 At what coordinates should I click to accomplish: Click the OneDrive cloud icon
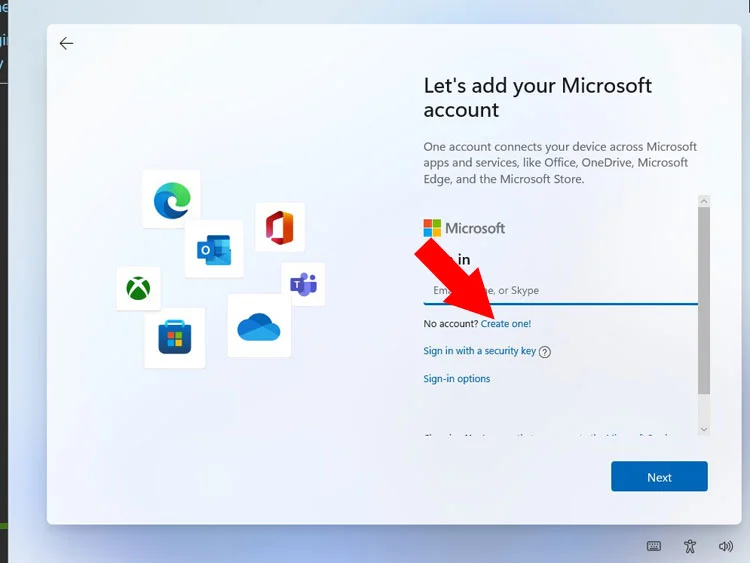(259, 326)
